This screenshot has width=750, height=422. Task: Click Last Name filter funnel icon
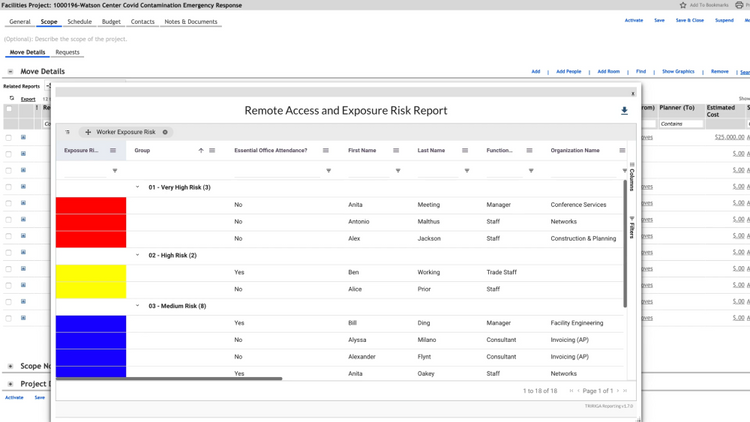(x=467, y=170)
